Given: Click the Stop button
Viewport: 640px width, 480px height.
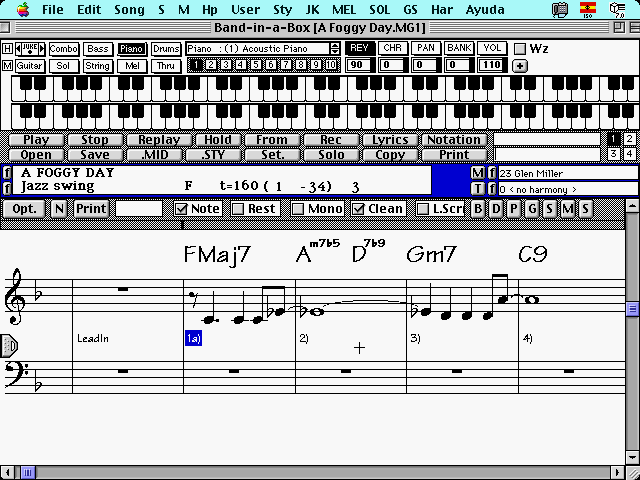Looking at the screenshot, I should tap(95, 140).
